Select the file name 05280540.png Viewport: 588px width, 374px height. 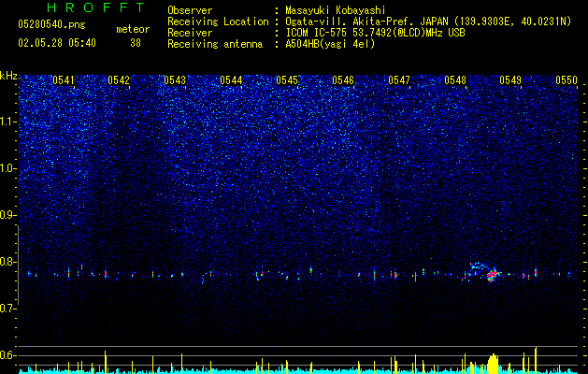point(51,25)
